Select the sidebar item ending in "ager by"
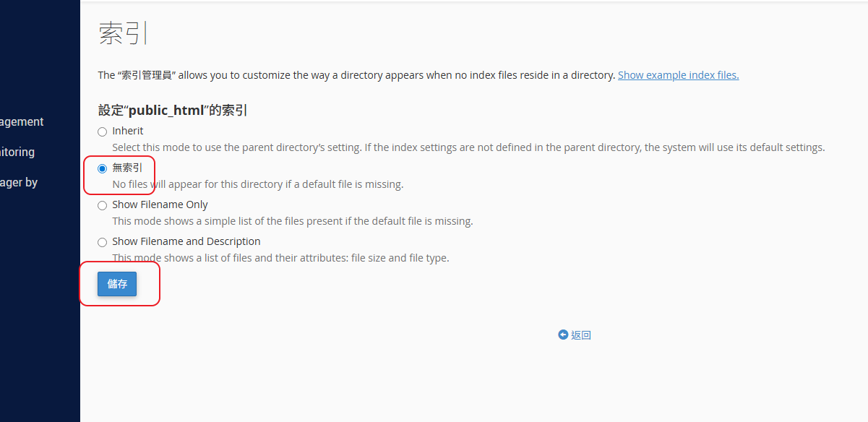Image resolution: width=868 pixels, height=422 pixels. pos(19,183)
